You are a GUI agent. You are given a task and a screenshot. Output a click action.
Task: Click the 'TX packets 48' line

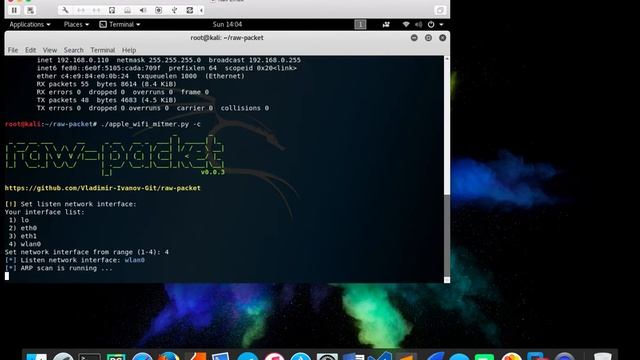pos(107,100)
